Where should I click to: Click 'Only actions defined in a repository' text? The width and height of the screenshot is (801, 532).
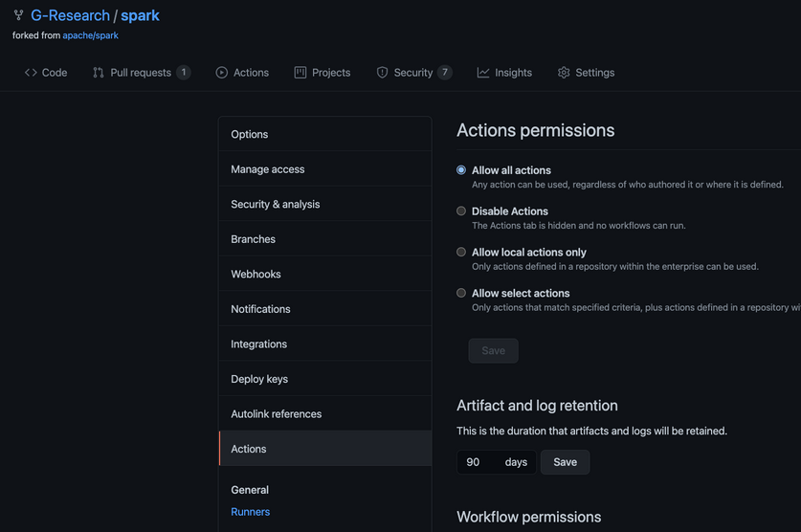click(615, 267)
